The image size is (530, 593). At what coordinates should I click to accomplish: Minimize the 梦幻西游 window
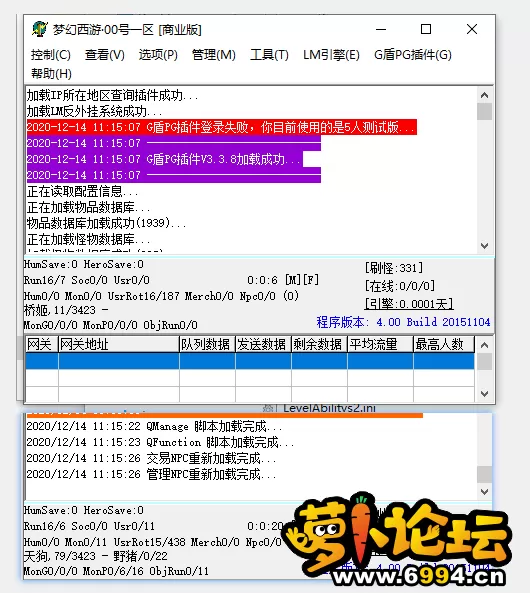(x=381, y=29)
